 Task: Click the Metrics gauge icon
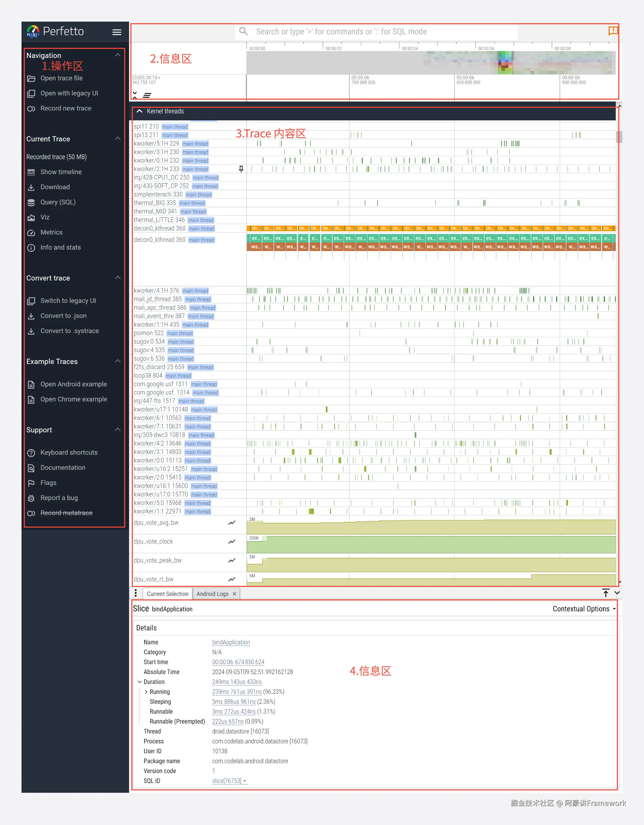point(31,233)
